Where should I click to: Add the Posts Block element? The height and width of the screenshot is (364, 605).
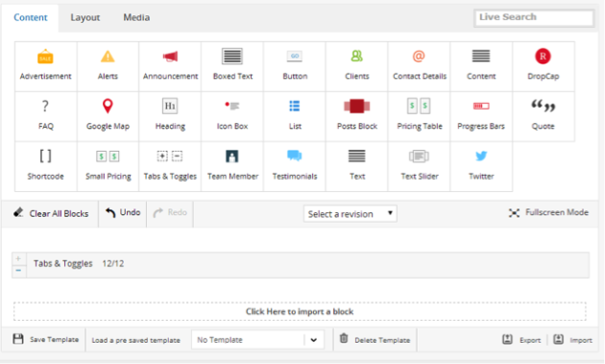[357, 116]
